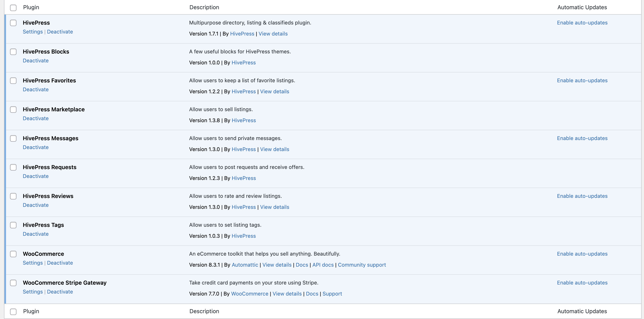The width and height of the screenshot is (644, 319).
Task: Enable auto-updates for HivePress Favorites
Action: 582,81
